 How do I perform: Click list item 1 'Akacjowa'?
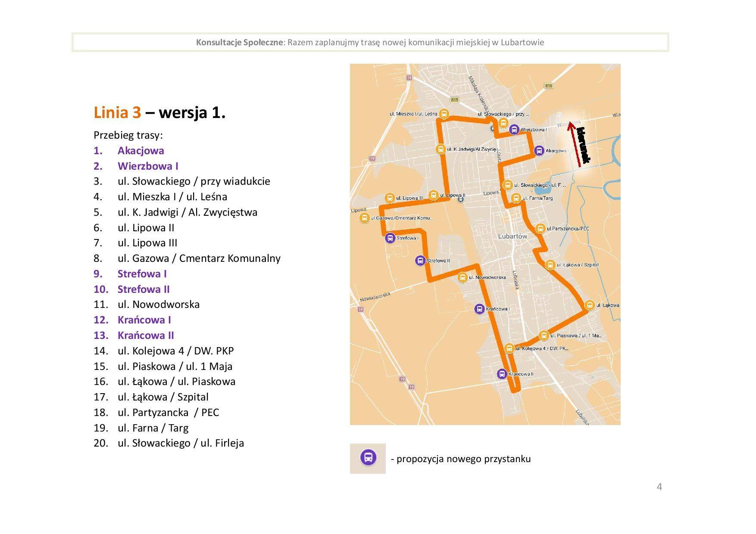(x=129, y=151)
